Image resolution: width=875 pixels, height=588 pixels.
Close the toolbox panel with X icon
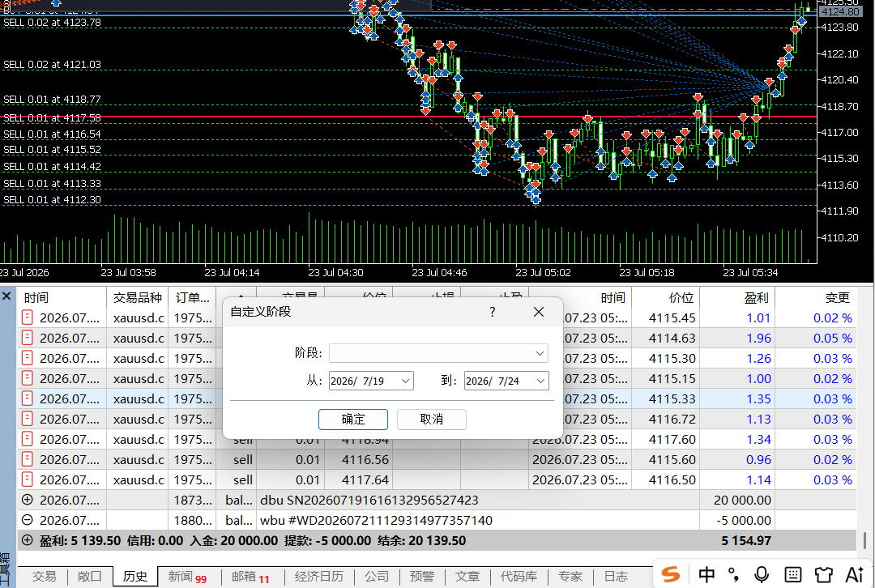(x=6, y=296)
